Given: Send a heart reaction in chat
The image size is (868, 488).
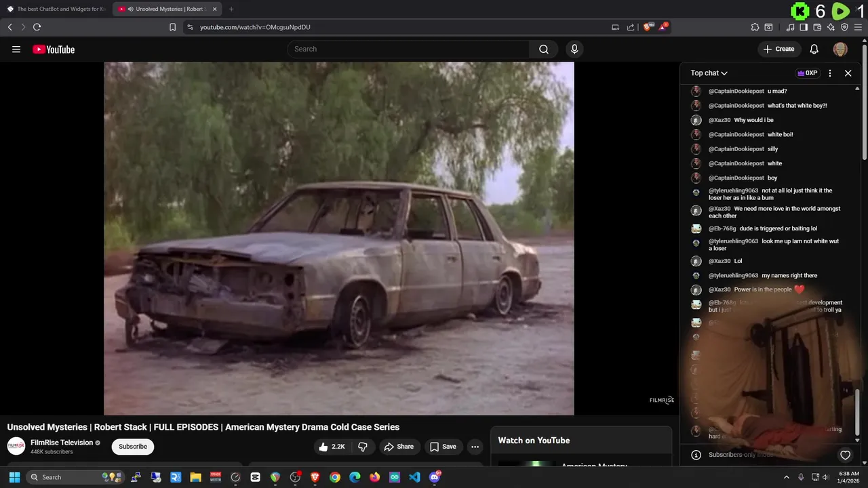Looking at the screenshot, I should click(845, 455).
